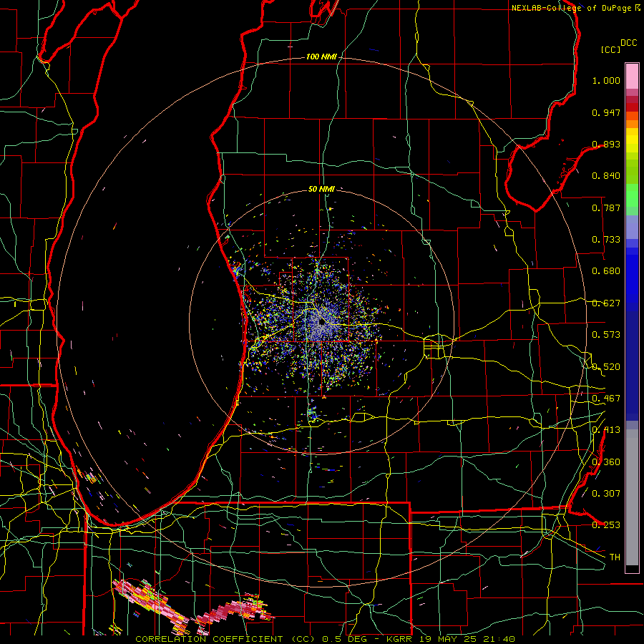The image size is (644, 644).
Task: Select the 0.253 scale value
Action: tap(606, 525)
